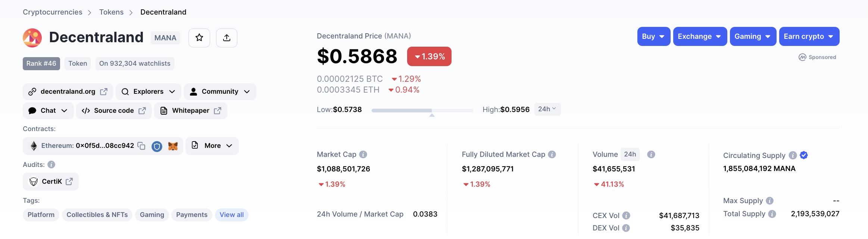Open the 24h low/high range selector
Viewport: 868px width, 239px height.
pos(547,109)
